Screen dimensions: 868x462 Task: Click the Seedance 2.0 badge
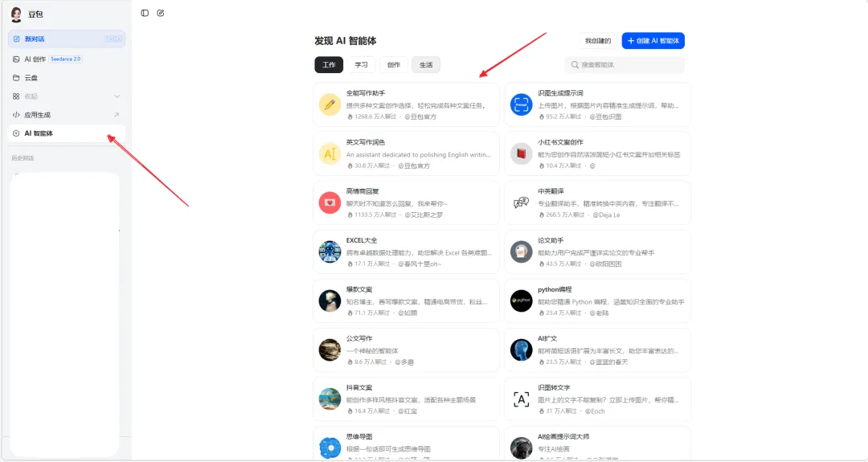(x=65, y=59)
